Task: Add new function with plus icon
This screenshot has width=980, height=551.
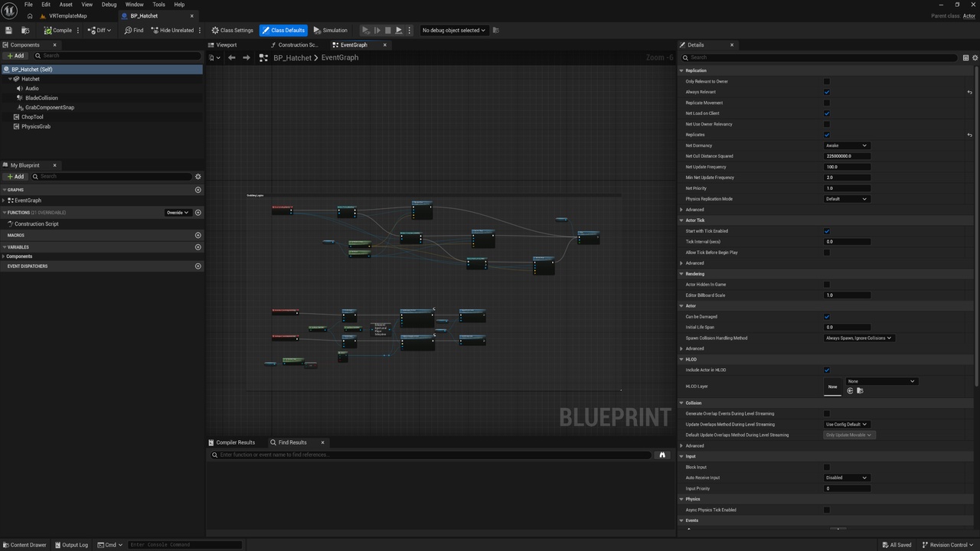Action: pos(198,213)
